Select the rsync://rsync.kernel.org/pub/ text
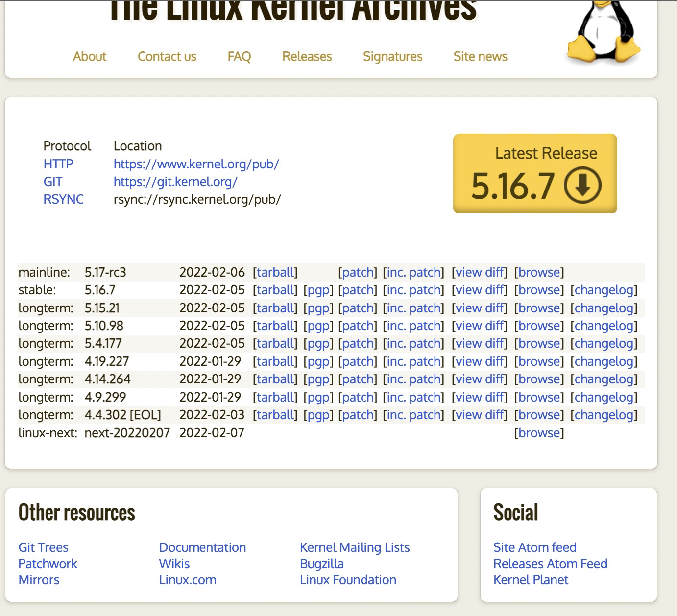This screenshot has height=616, width=677. coord(197,199)
